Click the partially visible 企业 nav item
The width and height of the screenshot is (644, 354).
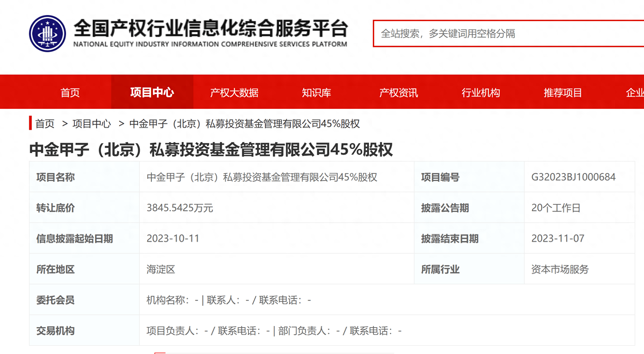coord(635,93)
